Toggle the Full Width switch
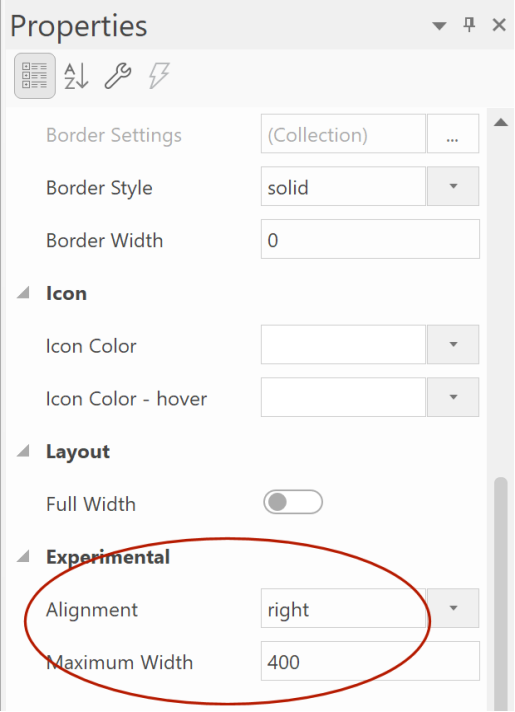515x712 pixels. pyautogui.click(x=293, y=502)
